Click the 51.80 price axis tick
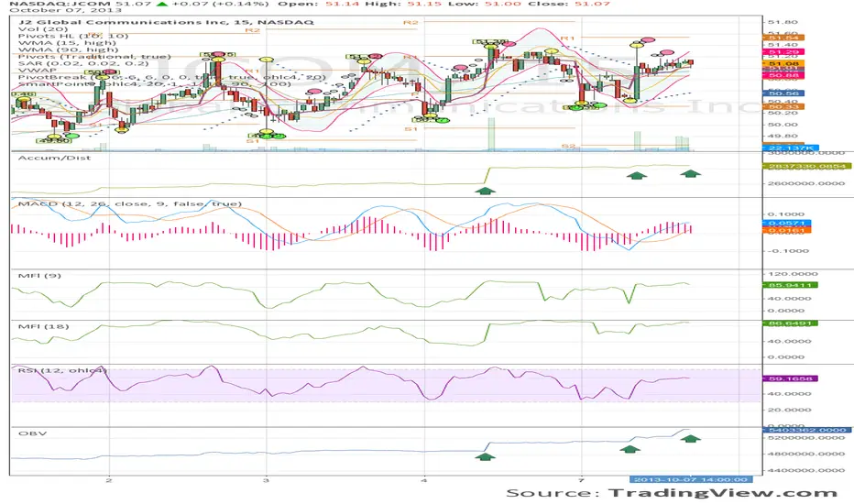 point(783,22)
